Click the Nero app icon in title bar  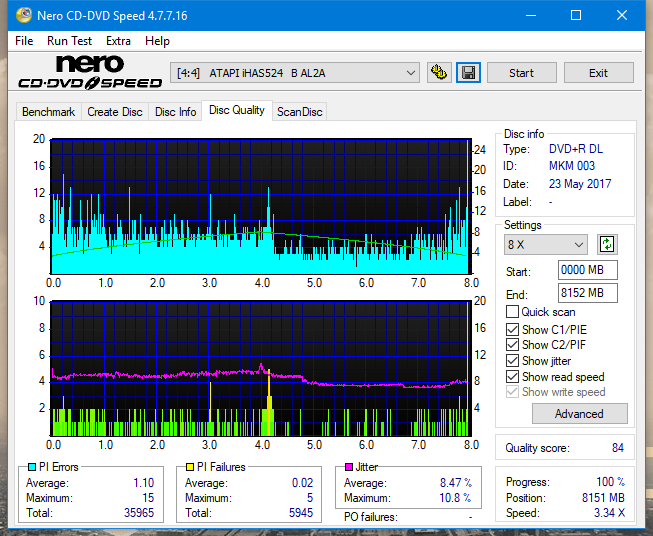click(23, 15)
